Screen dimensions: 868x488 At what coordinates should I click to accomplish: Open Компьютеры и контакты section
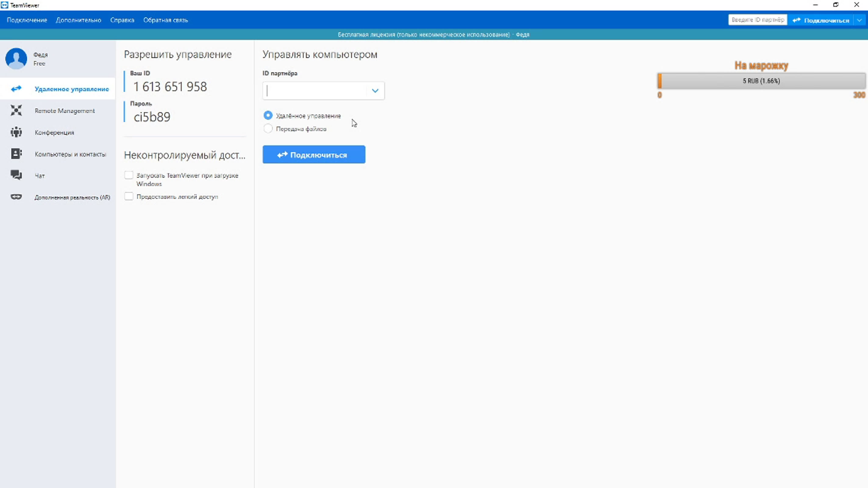pos(58,154)
